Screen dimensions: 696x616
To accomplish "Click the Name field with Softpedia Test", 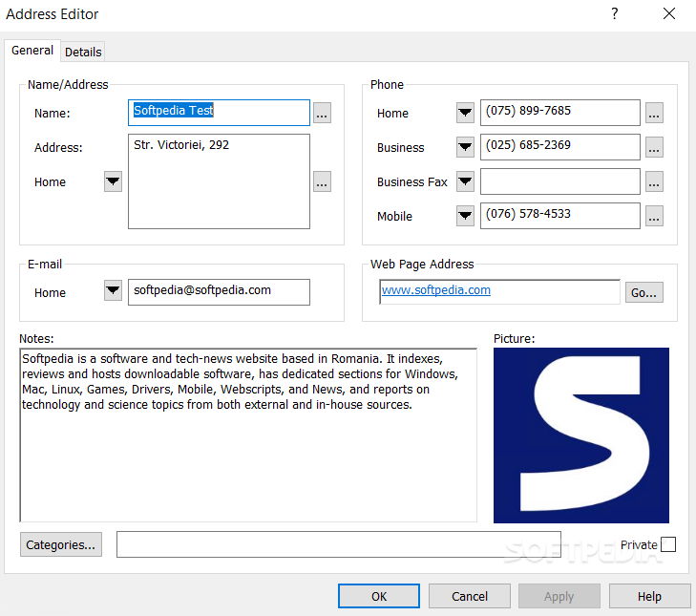I will tap(219, 113).
